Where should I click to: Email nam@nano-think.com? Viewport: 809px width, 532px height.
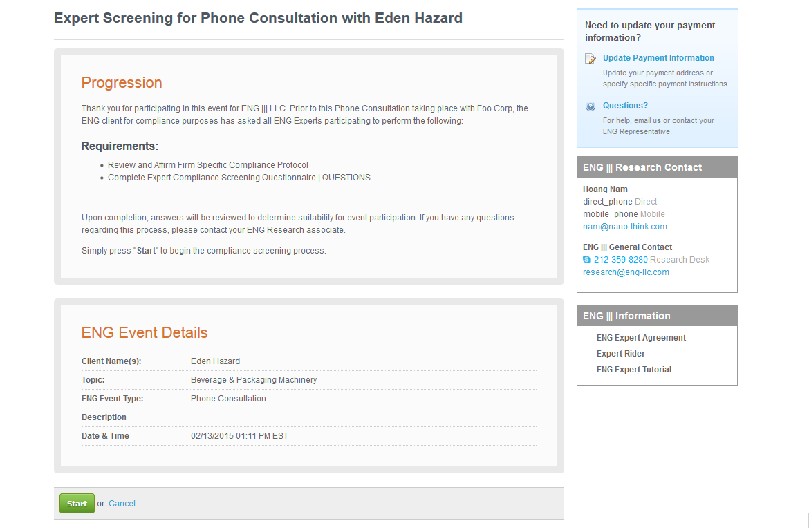point(625,227)
